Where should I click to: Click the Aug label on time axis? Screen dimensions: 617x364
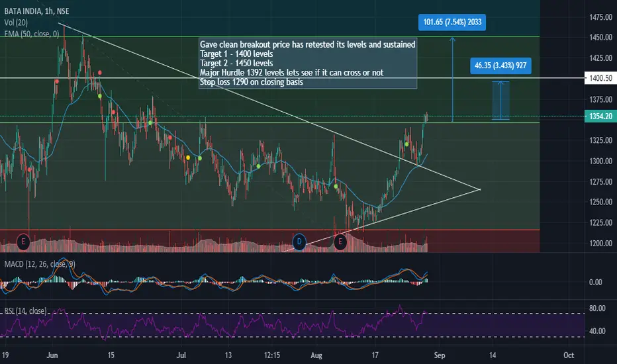click(x=316, y=355)
